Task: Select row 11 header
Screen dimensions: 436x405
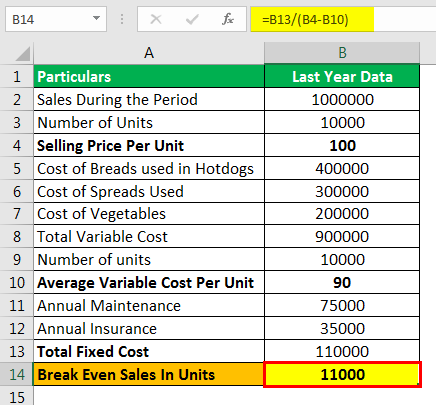Action: [17, 305]
